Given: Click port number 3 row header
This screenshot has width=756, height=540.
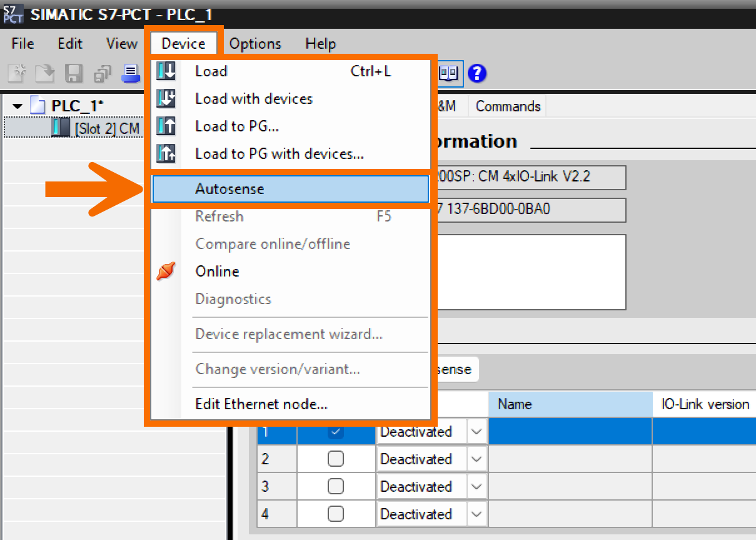Looking at the screenshot, I should 277,487.
